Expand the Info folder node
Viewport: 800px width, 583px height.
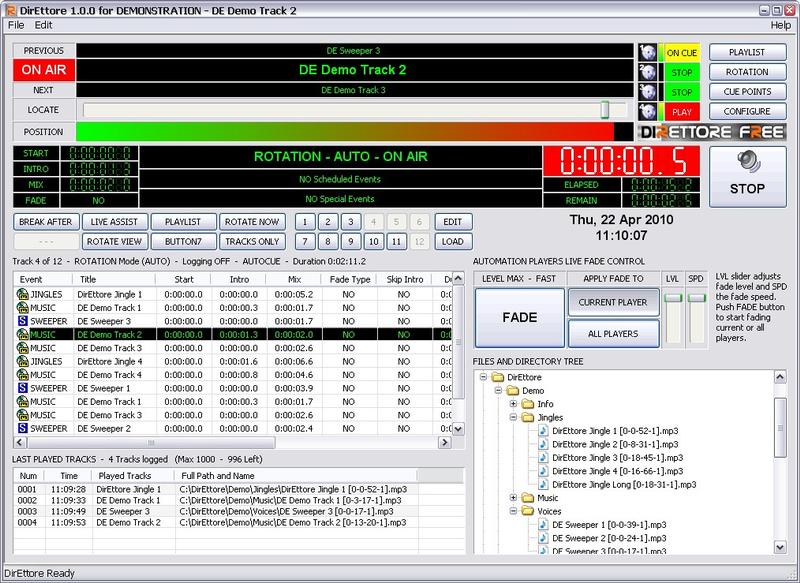(x=513, y=403)
